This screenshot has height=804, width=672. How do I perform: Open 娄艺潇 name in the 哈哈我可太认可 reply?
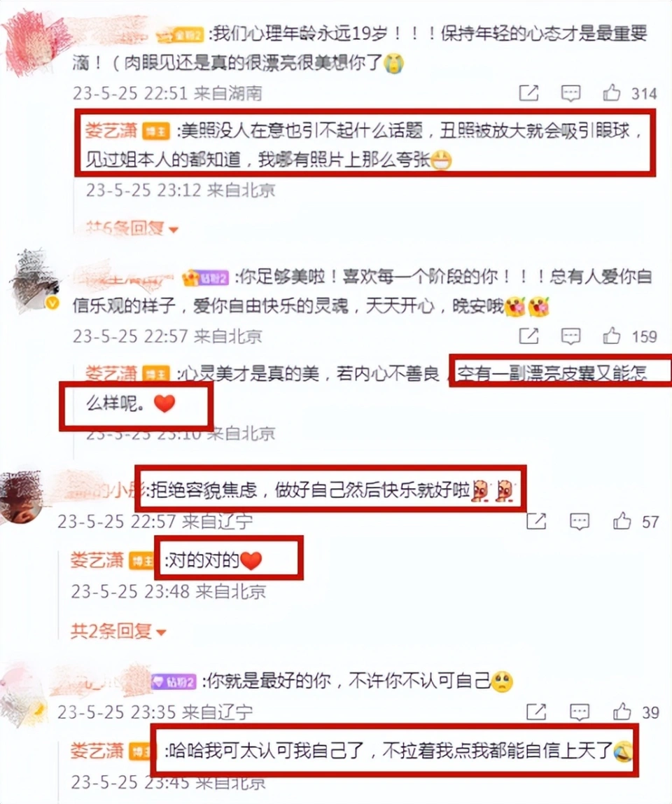[x=97, y=751]
